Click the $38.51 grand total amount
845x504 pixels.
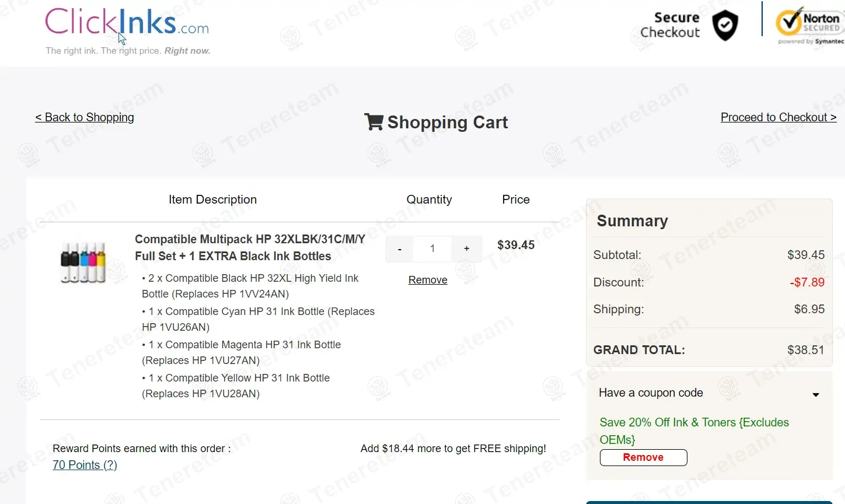click(x=805, y=350)
